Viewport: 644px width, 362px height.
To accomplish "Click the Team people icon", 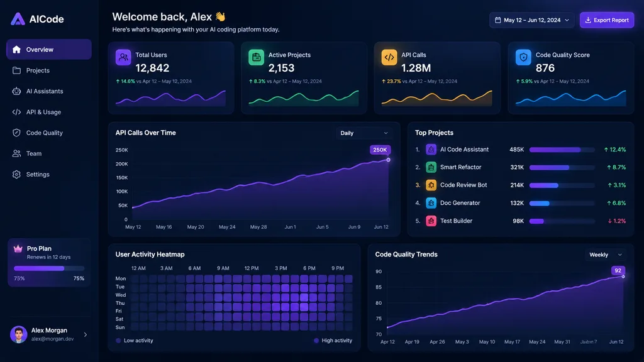I will [x=16, y=153].
